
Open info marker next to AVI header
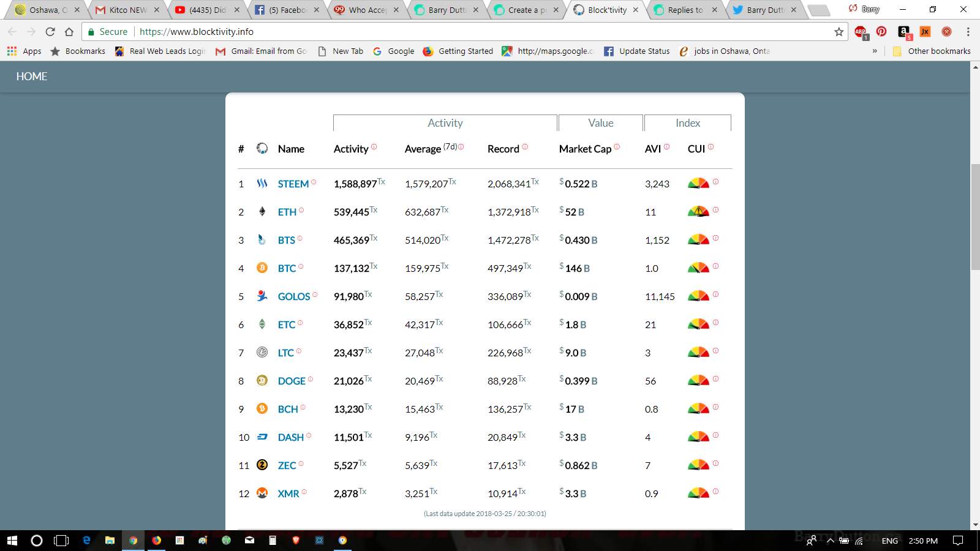coord(666,146)
